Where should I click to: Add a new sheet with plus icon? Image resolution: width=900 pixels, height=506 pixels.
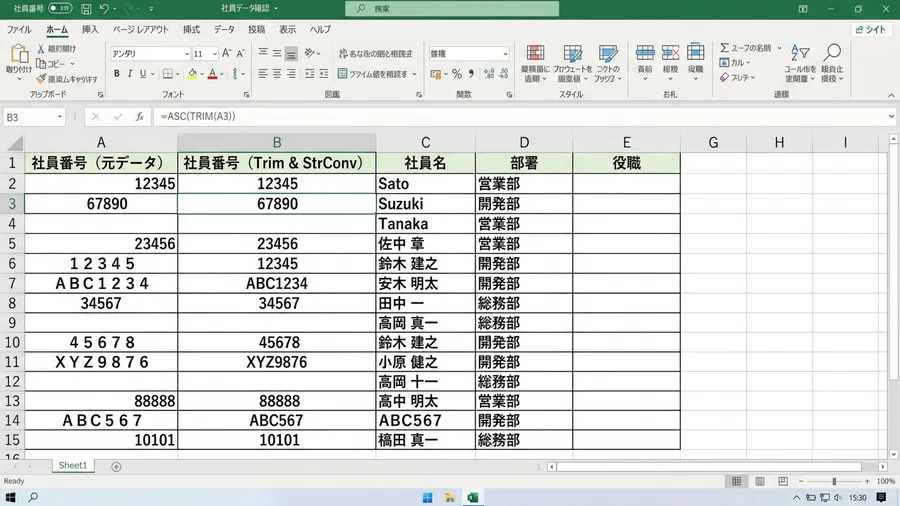[x=116, y=466]
